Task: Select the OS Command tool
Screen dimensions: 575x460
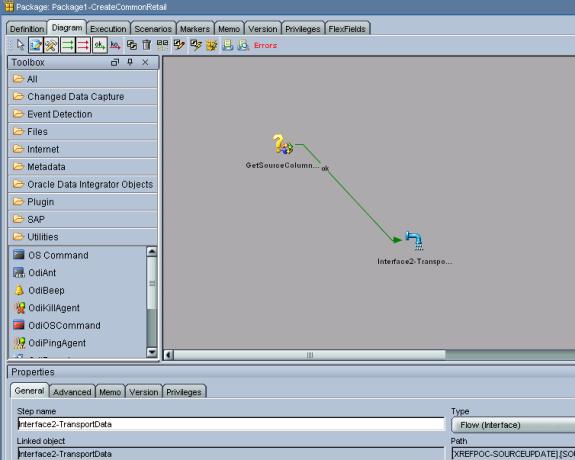Action: pyautogui.click(x=51, y=255)
